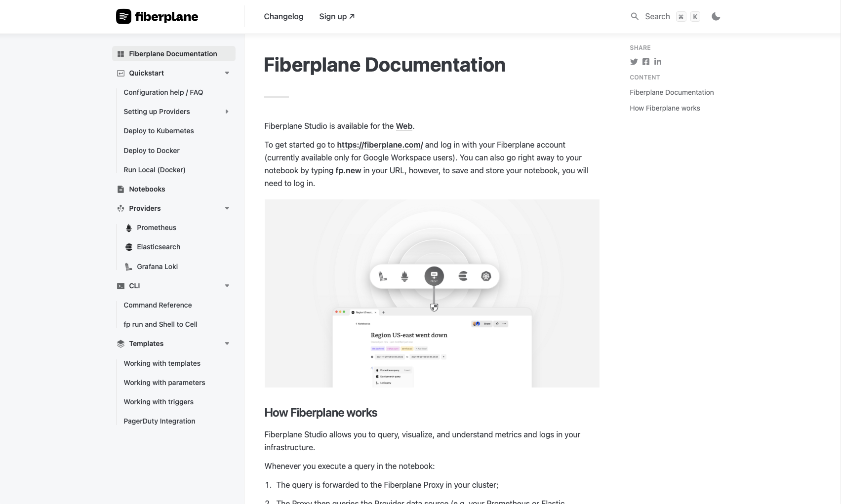Image resolution: width=841 pixels, height=504 pixels.
Task: Open the Prometheus provider page
Action: coord(157,228)
